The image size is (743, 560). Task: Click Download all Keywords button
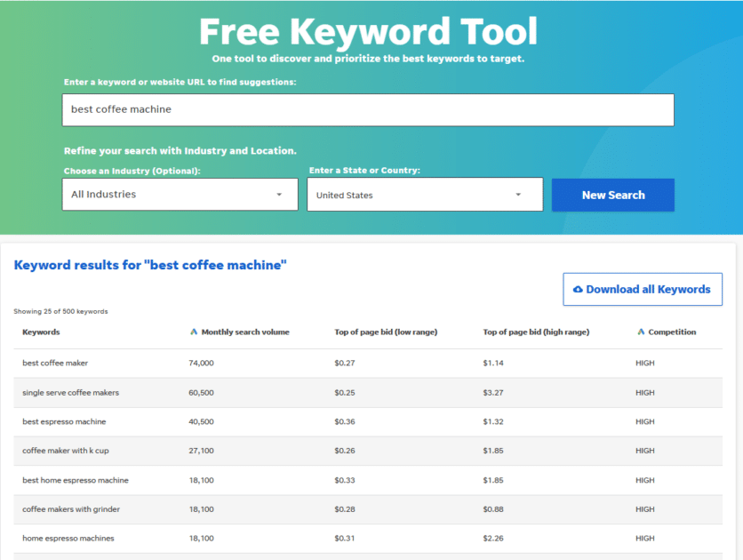coord(643,289)
